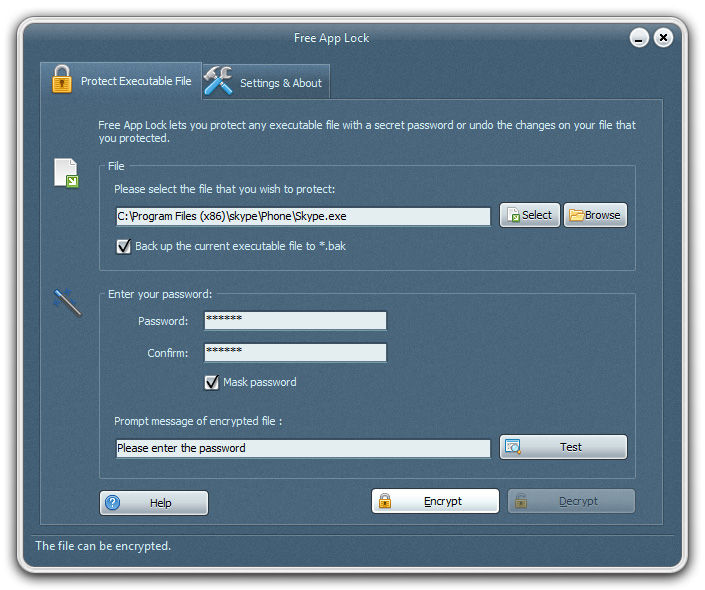Click the description text starting 'Free App Lock lets'
The width and height of the screenshot is (705, 590).
click(x=367, y=131)
